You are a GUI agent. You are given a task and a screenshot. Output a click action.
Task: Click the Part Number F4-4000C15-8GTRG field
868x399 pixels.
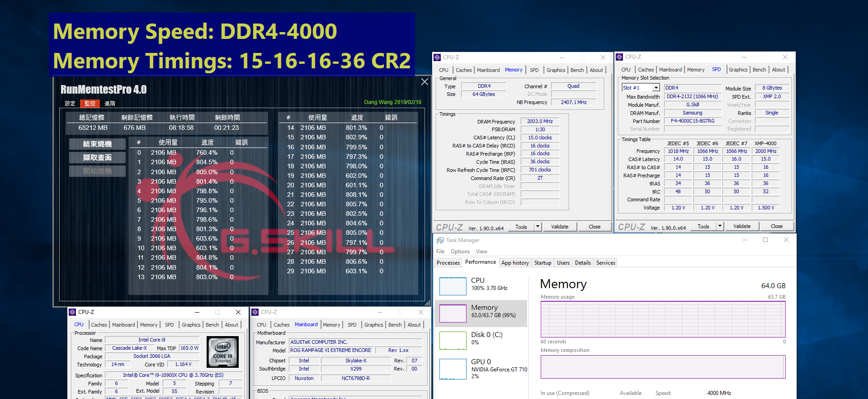pyautogui.click(x=693, y=121)
